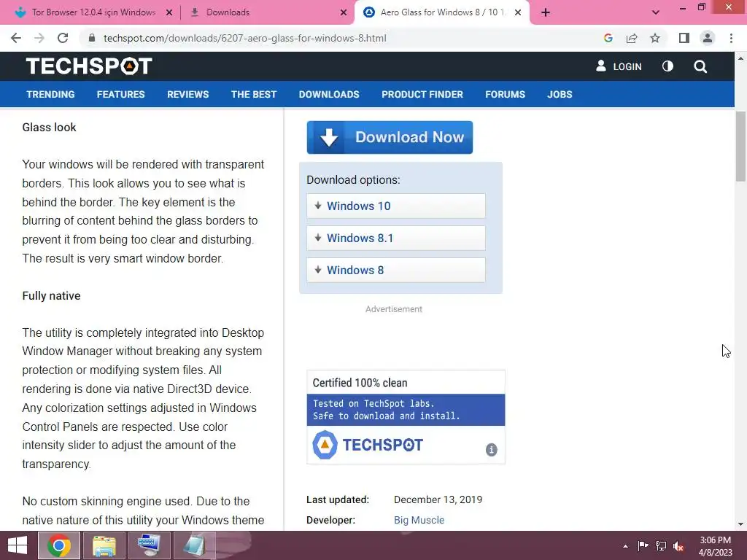Toggle dark mode contrast icon
The image size is (747, 560).
point(668,66)
